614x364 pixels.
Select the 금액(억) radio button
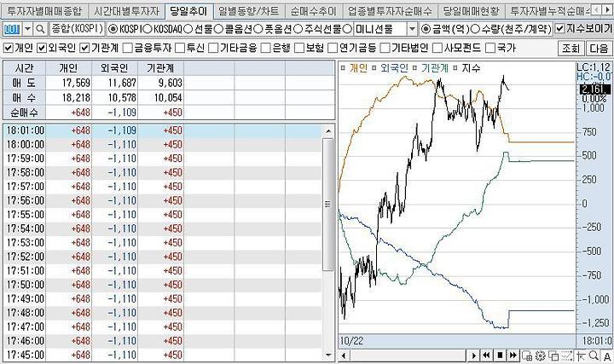[x=426, y=29]
